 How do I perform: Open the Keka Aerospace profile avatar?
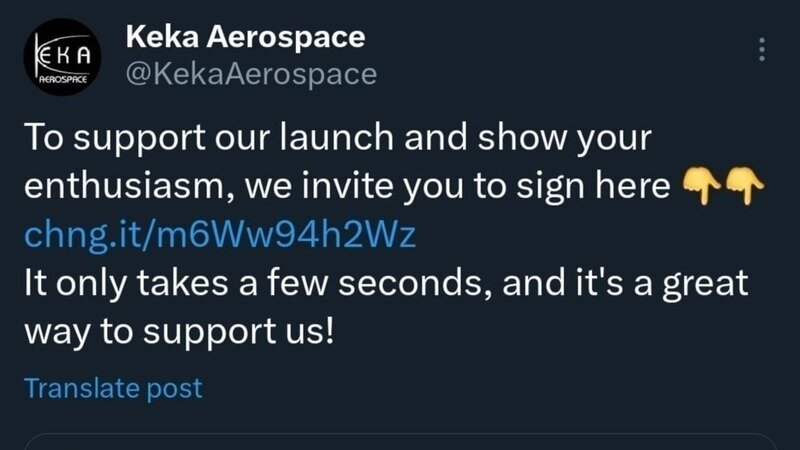[60, 62]
